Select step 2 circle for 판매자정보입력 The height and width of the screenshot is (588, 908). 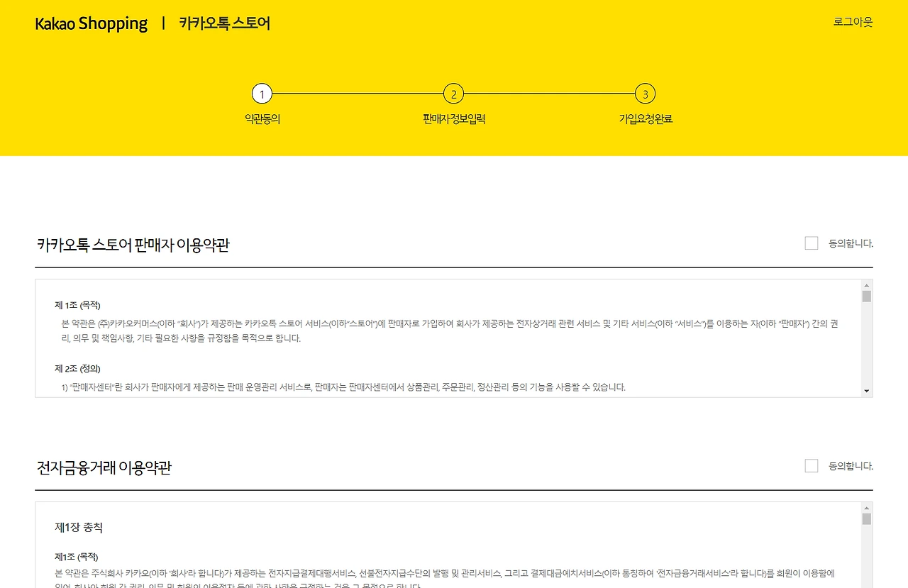453,94
